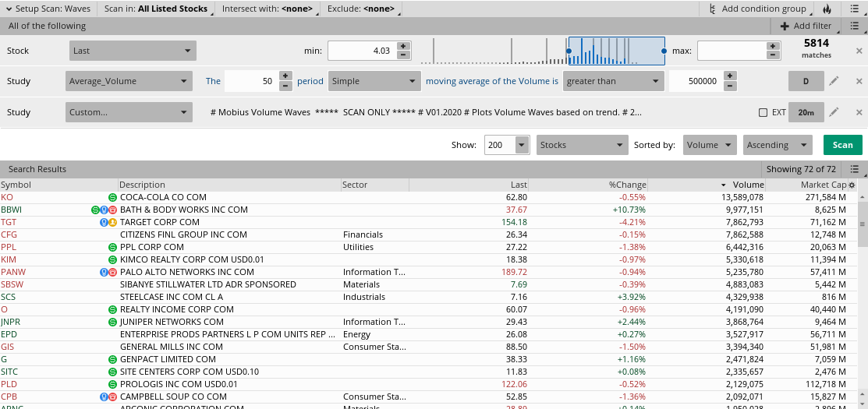Remove the Stock Last filter row
This screenshot has width=868, height=409.
click(x=859, y=51)
